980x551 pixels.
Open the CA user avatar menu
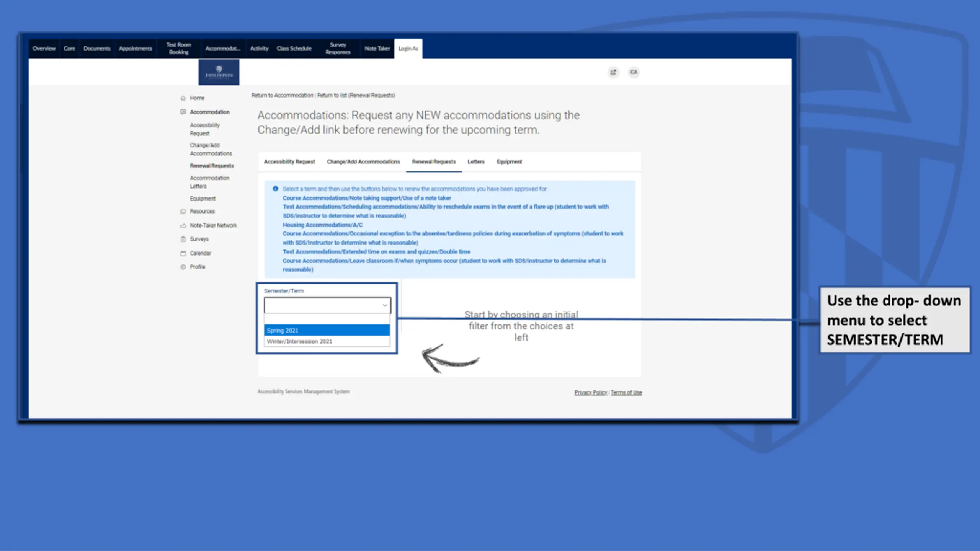(x=634, y=72)
